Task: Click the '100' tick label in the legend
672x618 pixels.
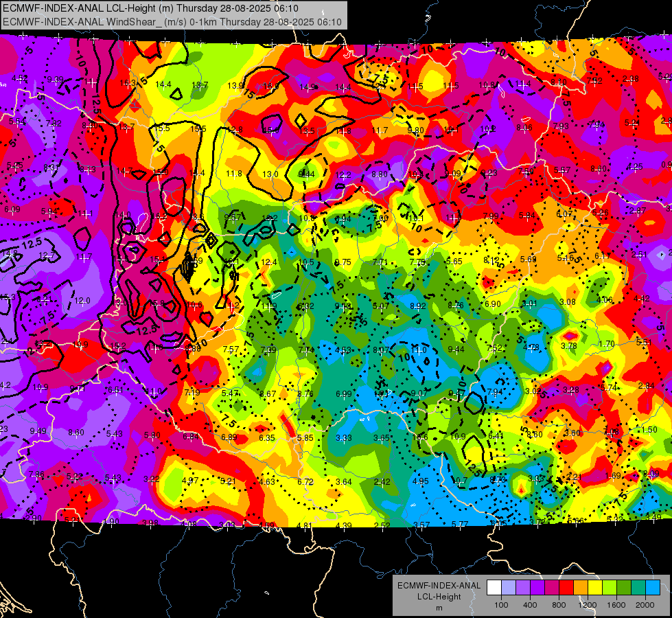Action: (x=501, y=605)
